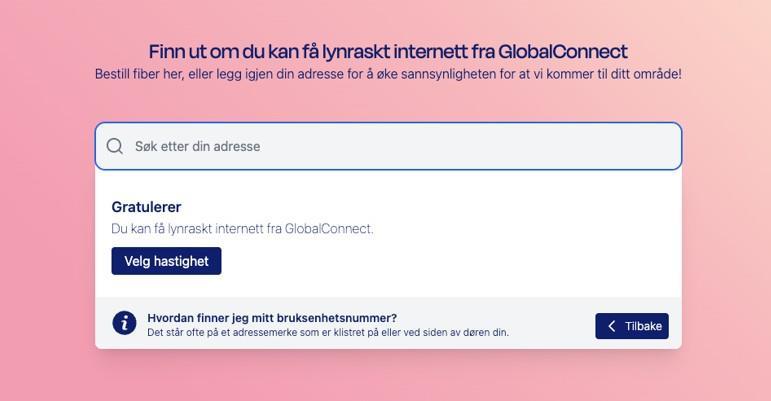Click the Velg hastighet button

click(166, 261)
